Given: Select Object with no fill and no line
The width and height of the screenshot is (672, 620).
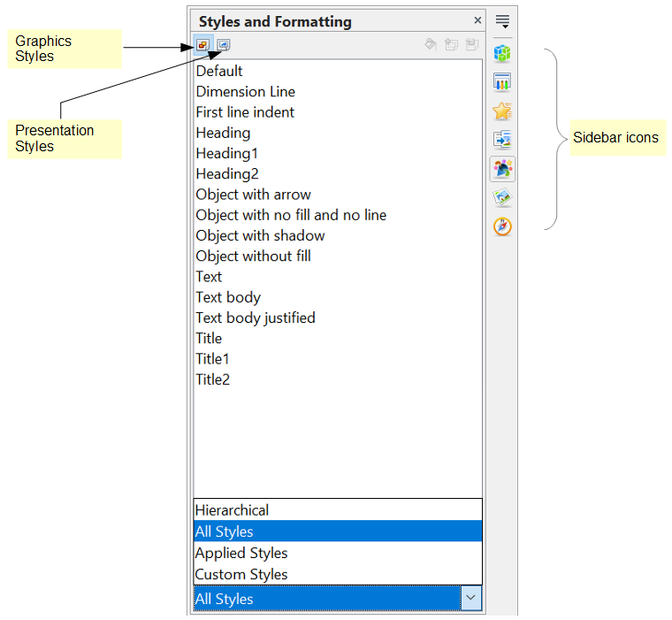Looking at the screenshot, I should click(338, 215).
